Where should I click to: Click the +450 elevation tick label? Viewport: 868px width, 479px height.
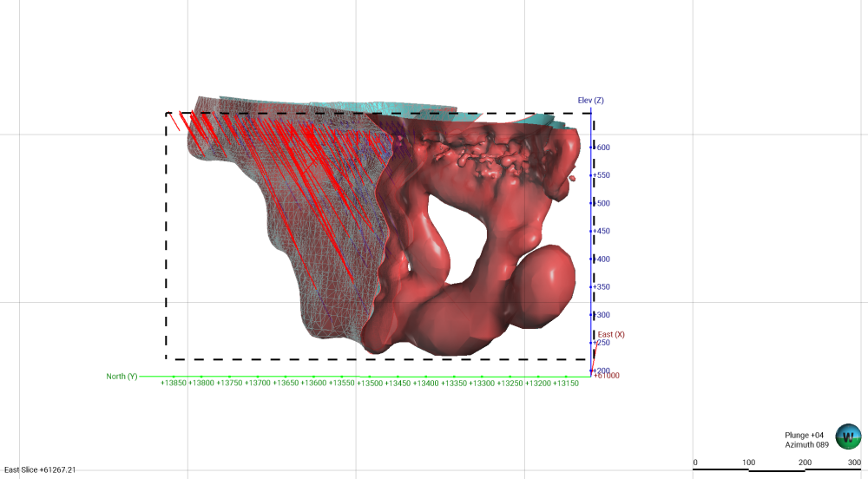tap(602, 231)
